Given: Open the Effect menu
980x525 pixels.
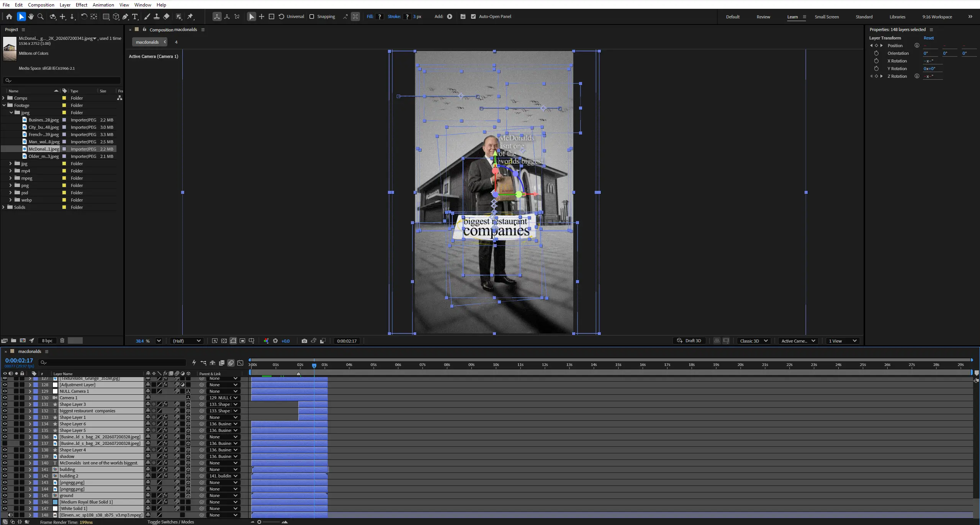Looking at the screenshot, I should pyautogui.click(x=81, y=5).
